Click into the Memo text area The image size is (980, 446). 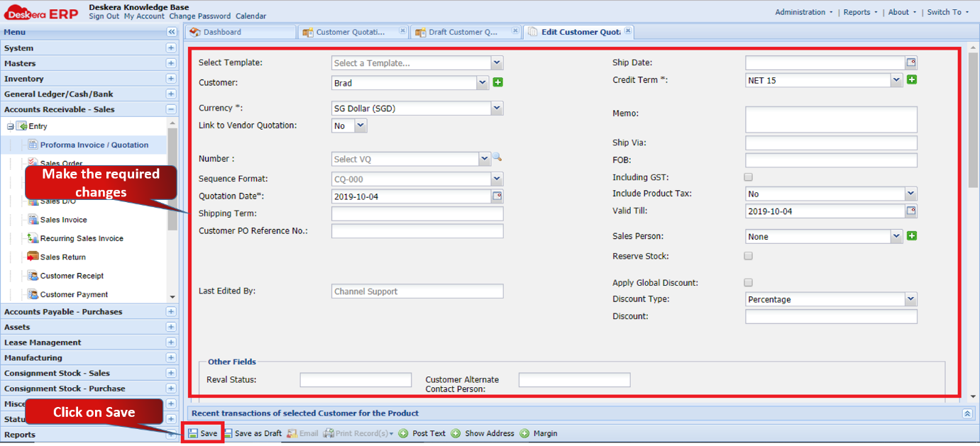[x=831, y=119]
